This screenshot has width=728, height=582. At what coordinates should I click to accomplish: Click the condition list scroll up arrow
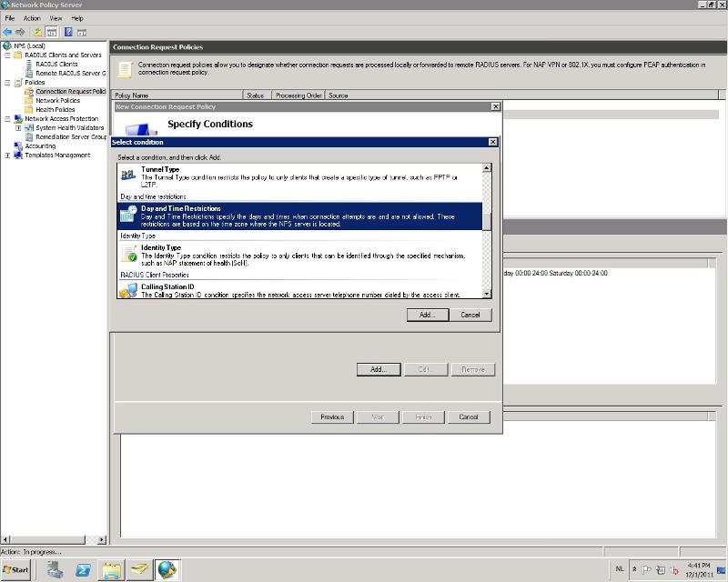click(x=487, y=167)
